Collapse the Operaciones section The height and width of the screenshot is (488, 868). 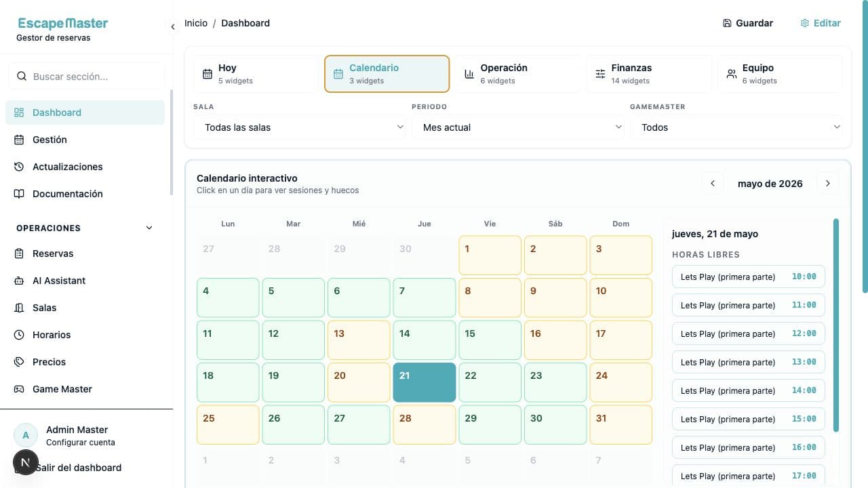coord(149,228)
